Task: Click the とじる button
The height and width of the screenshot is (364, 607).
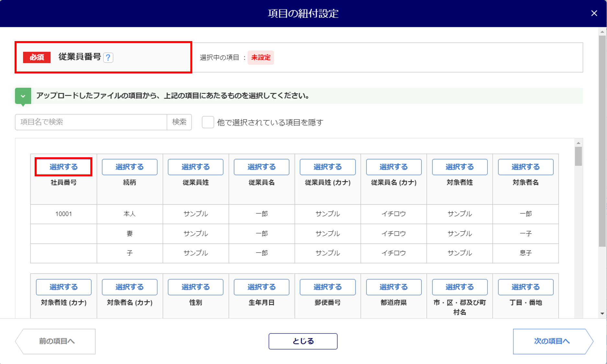Action: pyautogui.click(x=303, y=341)
